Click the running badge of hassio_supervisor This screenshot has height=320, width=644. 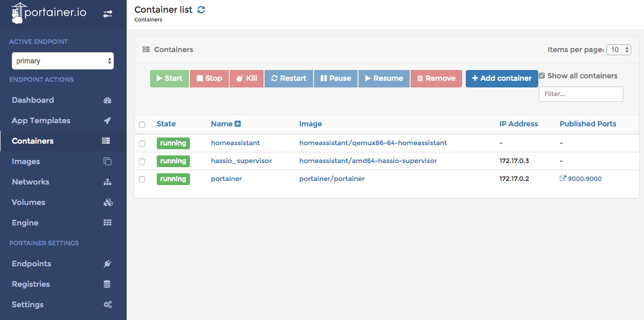pos(173,161)
